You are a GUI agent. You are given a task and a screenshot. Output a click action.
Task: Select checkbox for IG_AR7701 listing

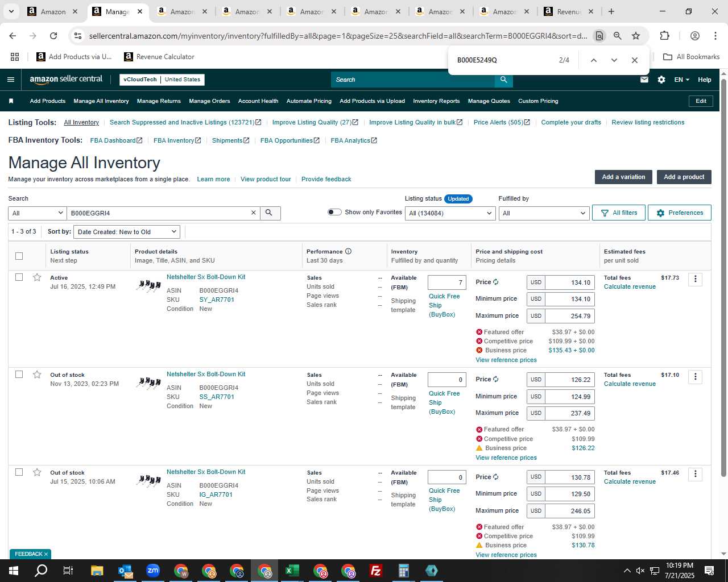pos(19,472)
